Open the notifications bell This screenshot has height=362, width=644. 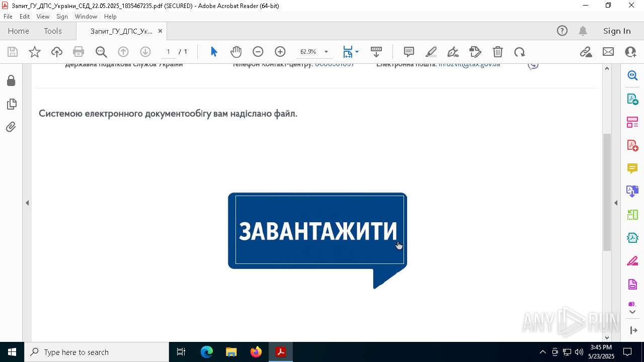(583, 31)
